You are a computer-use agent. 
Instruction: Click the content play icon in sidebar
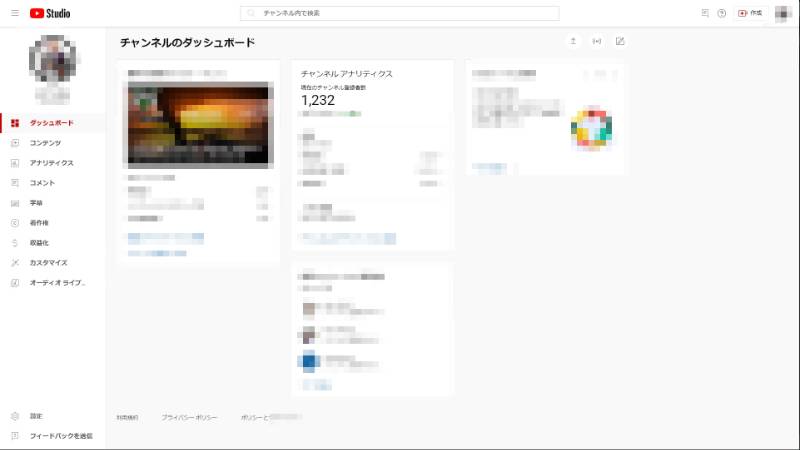pyautogui.click(x=15, y=143)
